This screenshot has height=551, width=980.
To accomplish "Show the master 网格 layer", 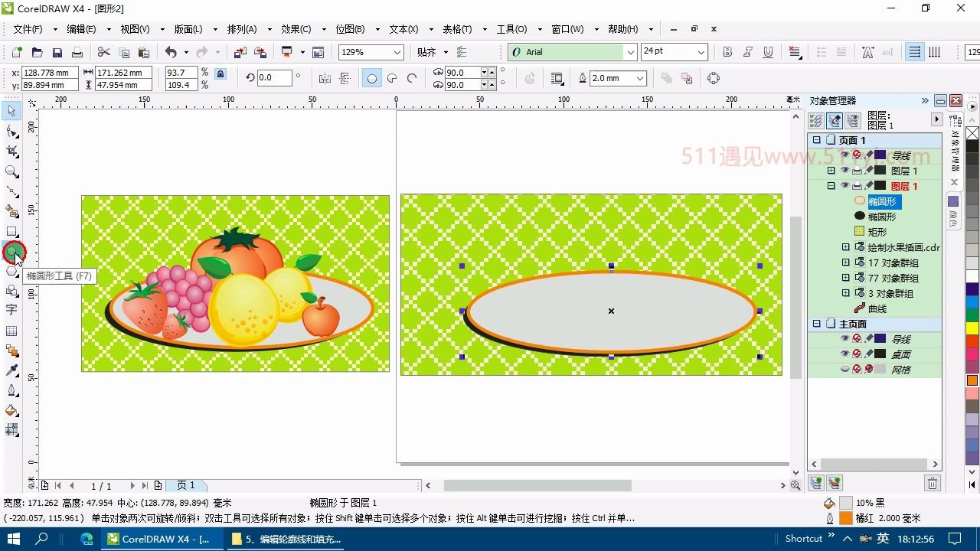I will point(845,370).
